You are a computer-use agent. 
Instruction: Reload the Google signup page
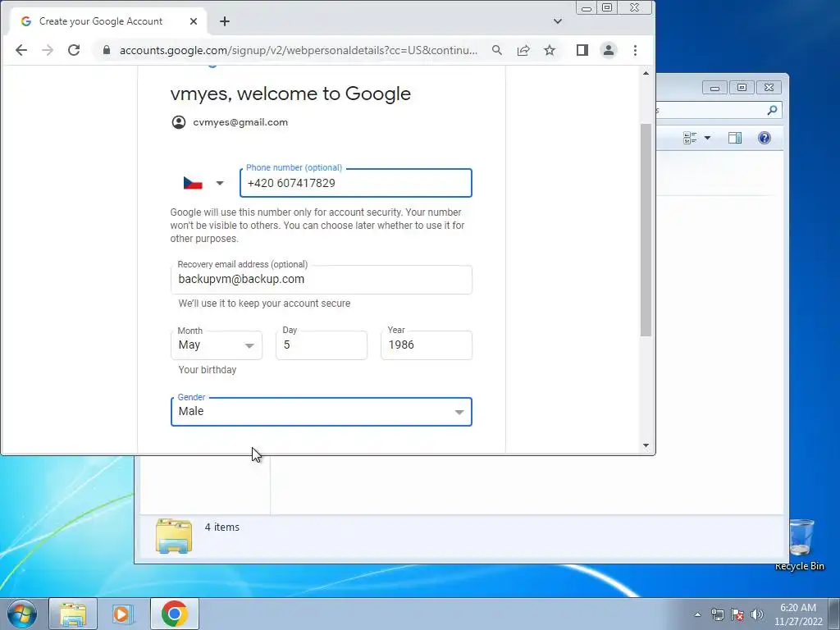click(74, 50)
